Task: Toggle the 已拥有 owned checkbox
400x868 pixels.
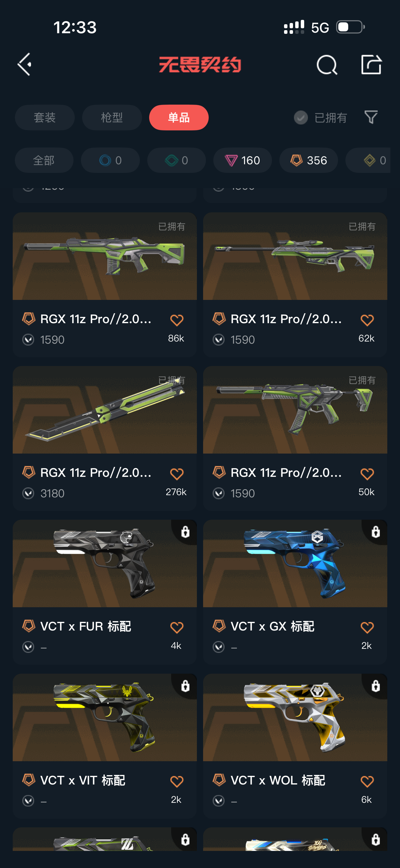Action: coord(301,118)
